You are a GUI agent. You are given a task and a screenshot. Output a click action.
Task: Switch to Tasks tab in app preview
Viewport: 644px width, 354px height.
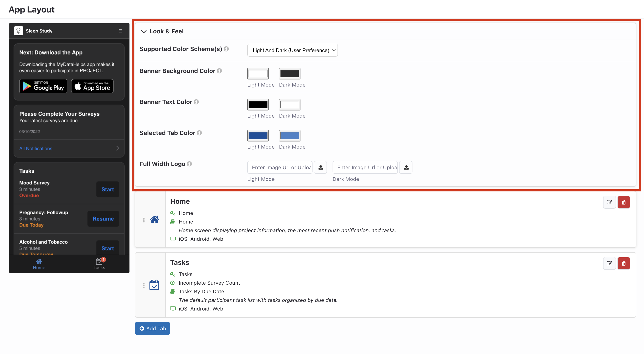(99, 264)
